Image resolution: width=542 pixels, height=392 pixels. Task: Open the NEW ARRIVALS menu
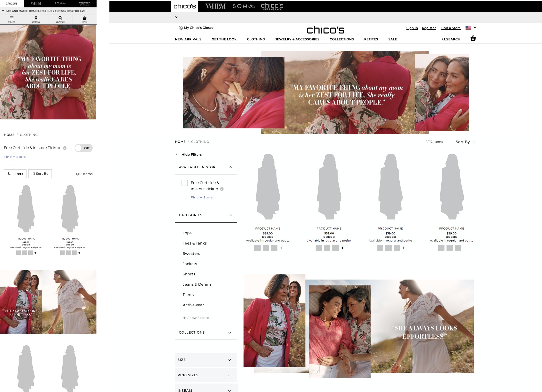(x=188, y=39)
